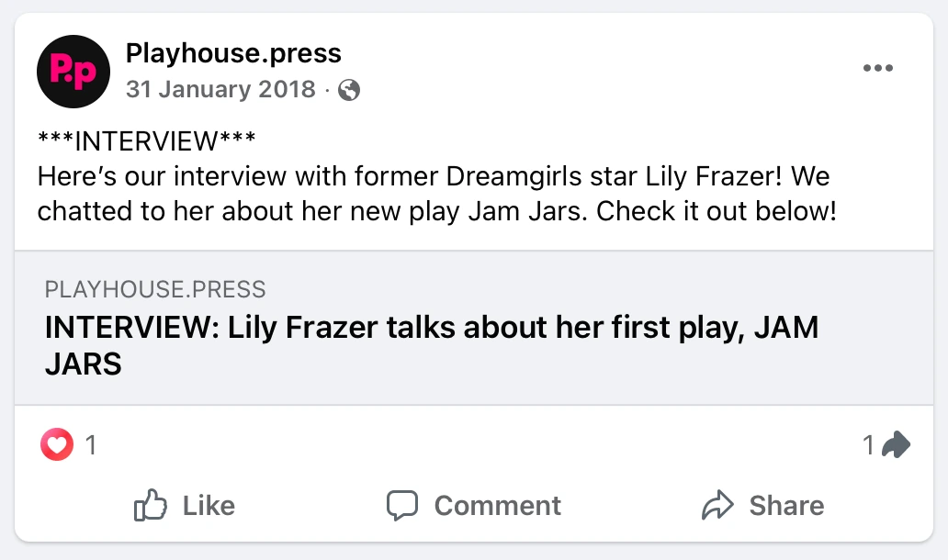Open the Playhouse.press page name link
Viewport: 948px width, 560px height.
tap(233, 53)
